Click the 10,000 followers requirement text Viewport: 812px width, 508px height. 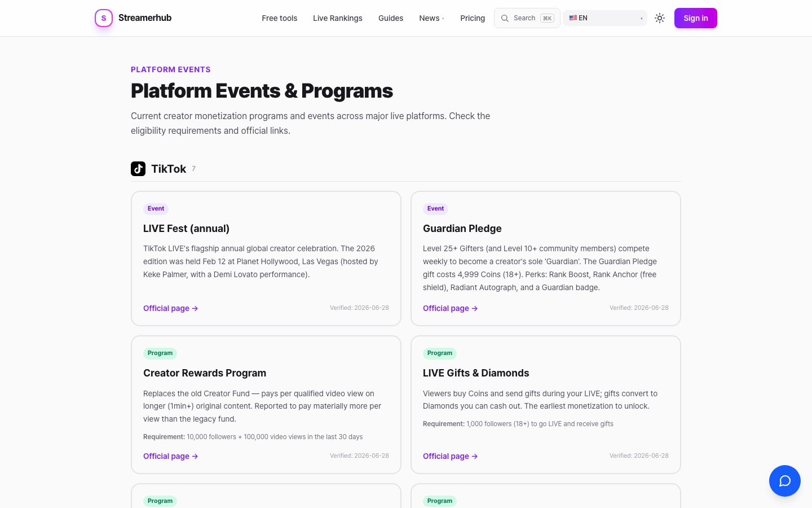coord(253,437)
